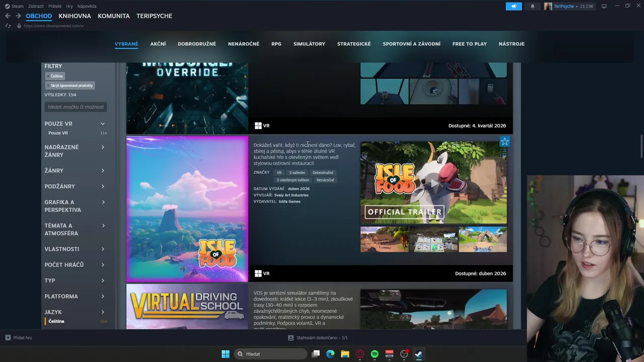Open the Virtual Driving School capsule

(187, 307)
